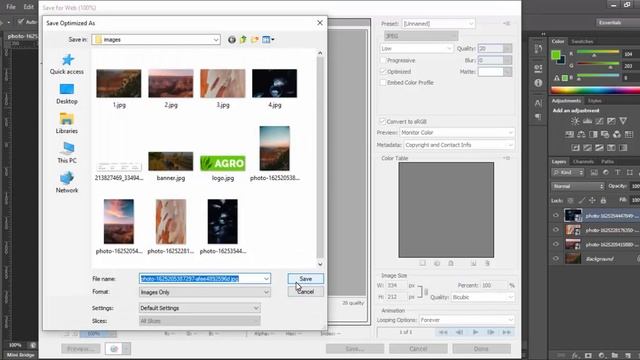Toggle the image size constrain-proportions link
The width and height of the screenshot is (640, 360).
(x=426, y=291)
